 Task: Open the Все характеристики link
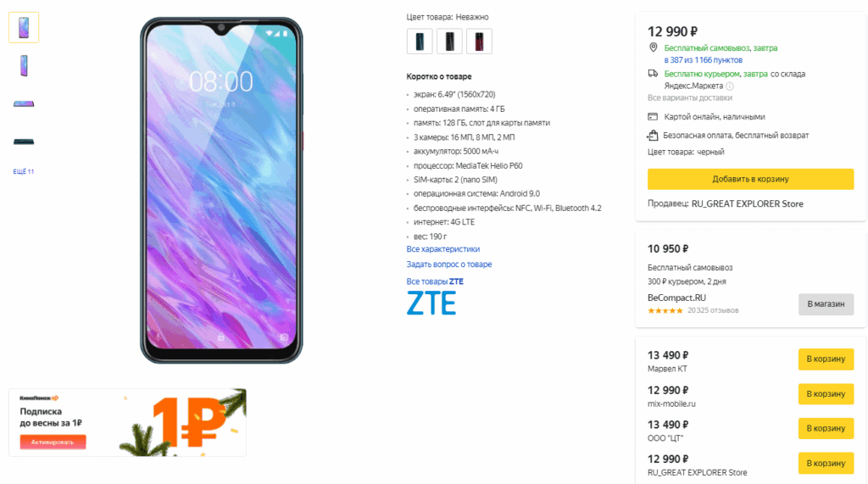point(442,249)
